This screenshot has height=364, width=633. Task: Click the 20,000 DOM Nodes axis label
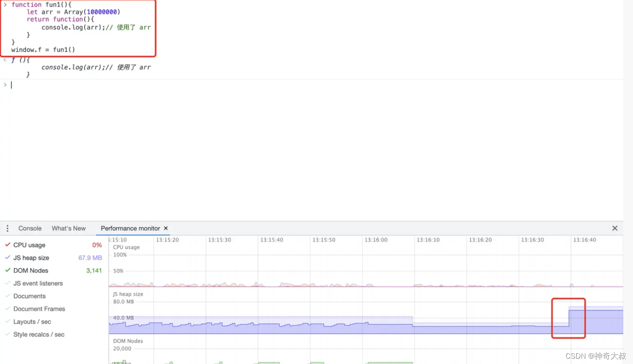coord(122,349)
